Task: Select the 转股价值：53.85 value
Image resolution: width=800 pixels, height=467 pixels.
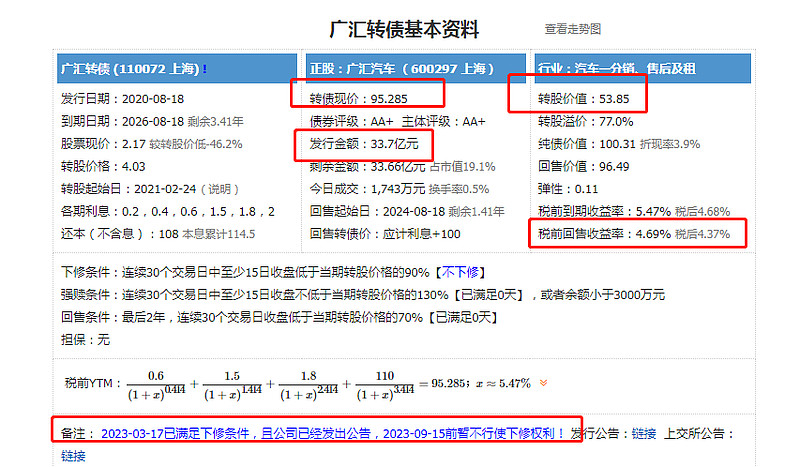Action: 584,99
